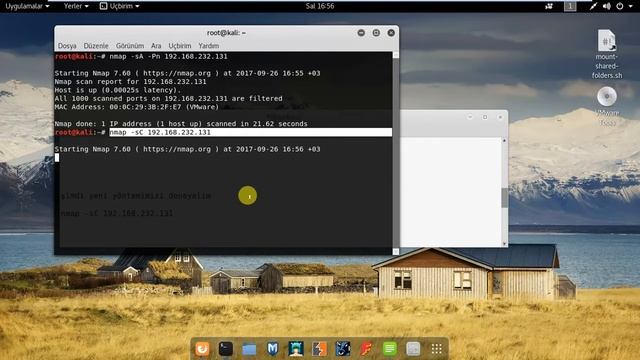640x360 pixels.
Task: Open the Uygulamalar menu
Action: [27, 6]
